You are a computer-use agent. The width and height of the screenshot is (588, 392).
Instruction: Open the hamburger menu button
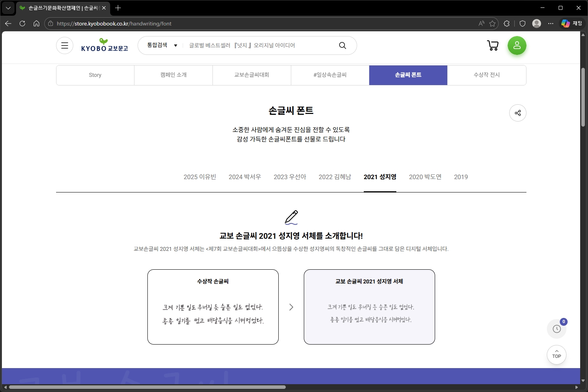coord(65,45)
